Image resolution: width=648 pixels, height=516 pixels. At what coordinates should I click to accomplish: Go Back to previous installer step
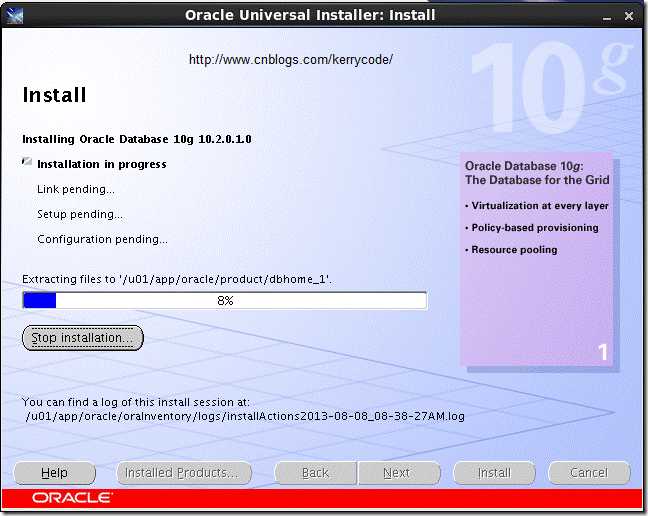[x=315, y=473]
